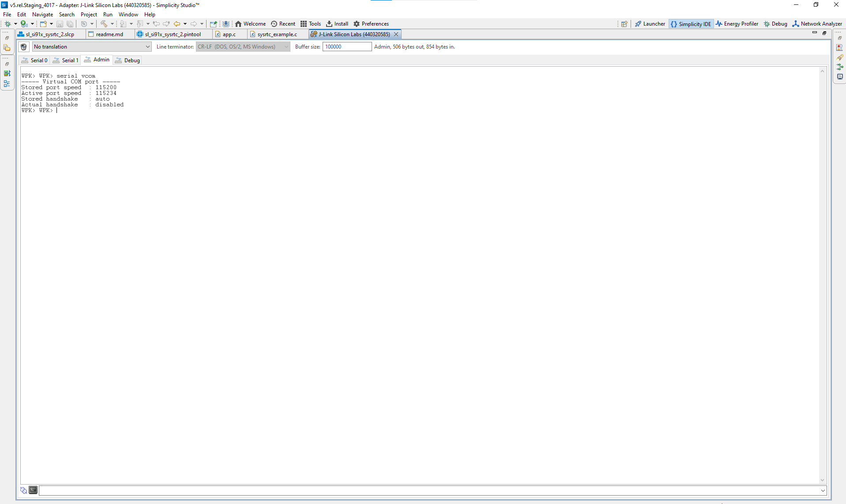The width and height of the screenshot is (846, 504).
Task: Expand the No translation dropdown
Action: (x=147, y=47)
